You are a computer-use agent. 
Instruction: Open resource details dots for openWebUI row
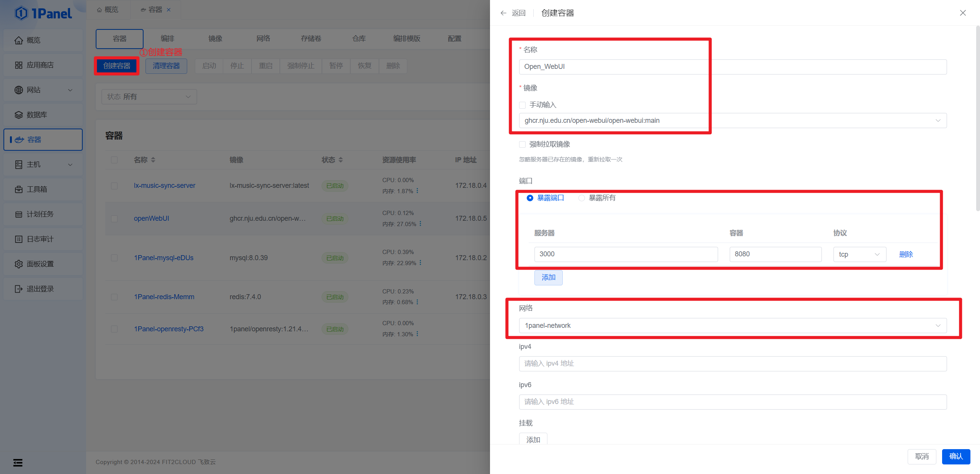tap(420, 224)
